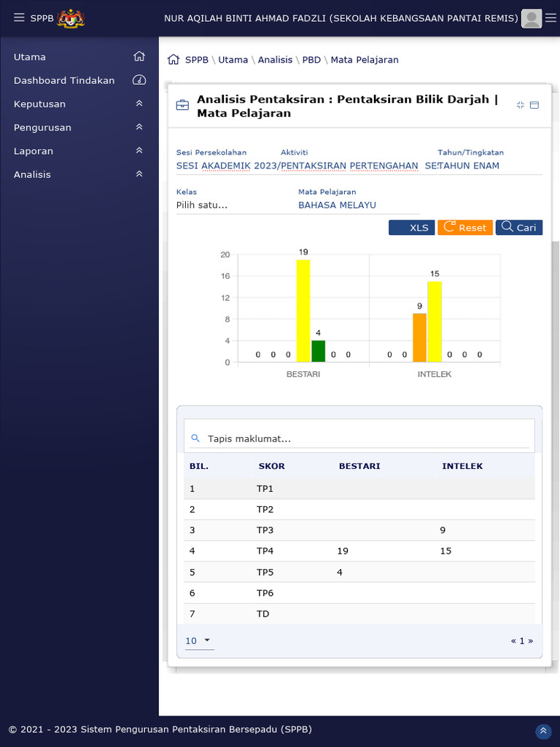Click the Dashboard Tindakan gauge icon

[139, 80]
